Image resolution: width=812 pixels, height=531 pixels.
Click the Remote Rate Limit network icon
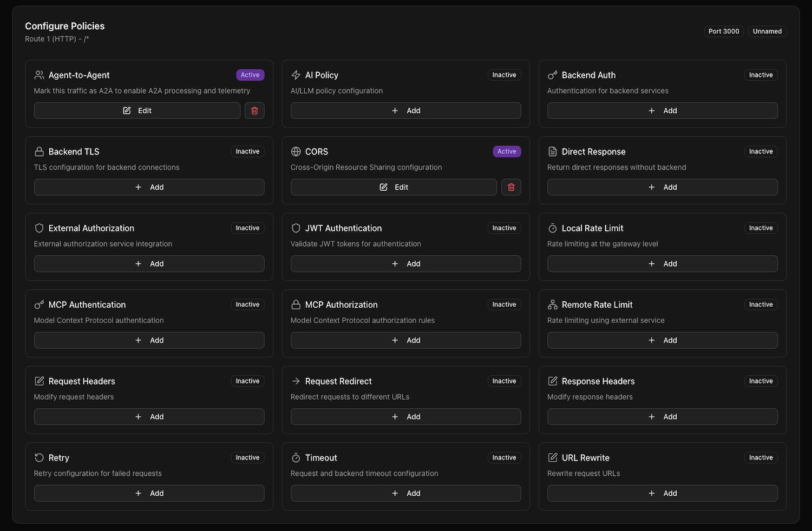pos(552,305)
